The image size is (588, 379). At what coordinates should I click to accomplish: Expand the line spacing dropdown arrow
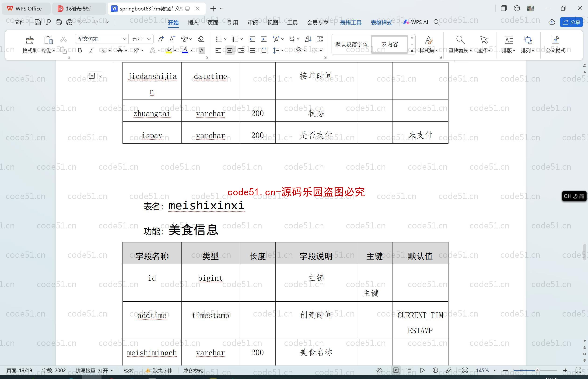(282, 50)
